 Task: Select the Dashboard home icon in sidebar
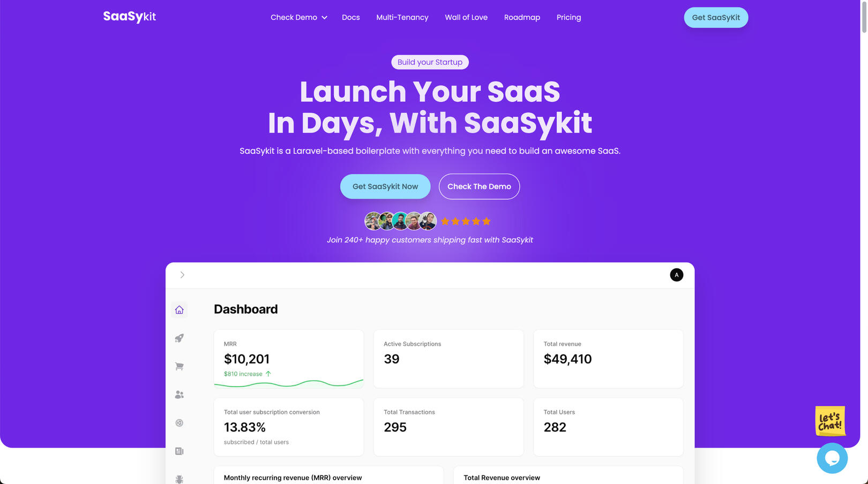(x=179, y=309)
